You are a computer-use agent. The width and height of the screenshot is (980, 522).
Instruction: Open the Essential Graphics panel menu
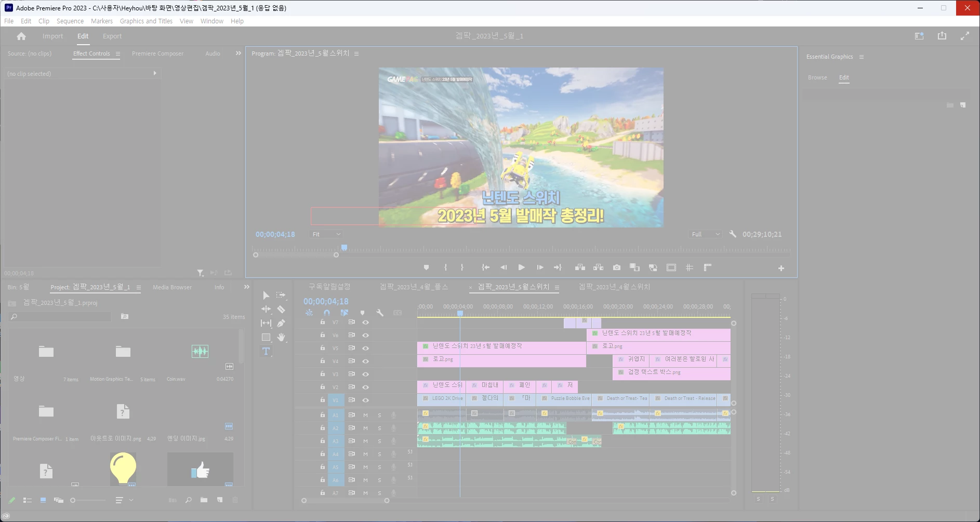[x=862, y=57]
